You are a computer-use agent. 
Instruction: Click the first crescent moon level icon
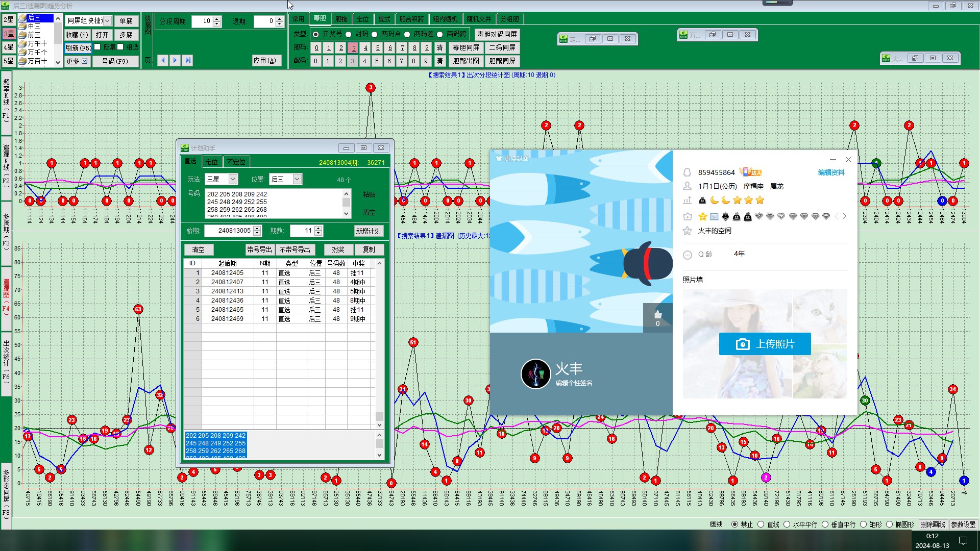715,200
